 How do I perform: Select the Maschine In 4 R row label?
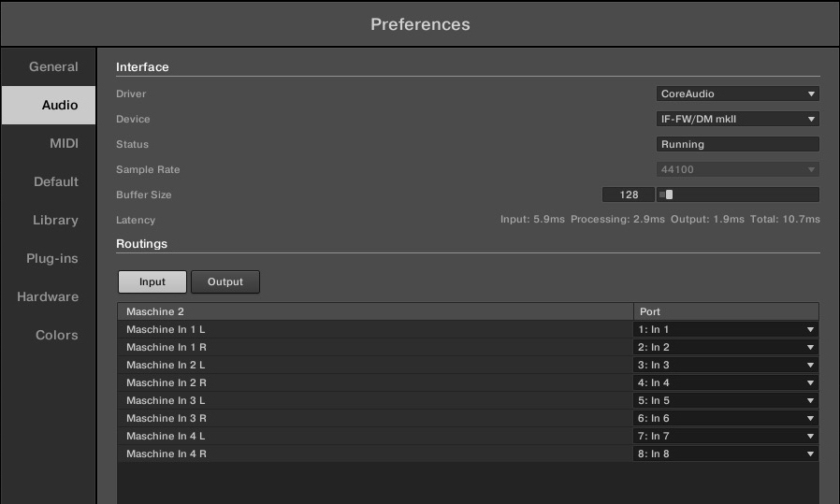click(x=167, y=454)
